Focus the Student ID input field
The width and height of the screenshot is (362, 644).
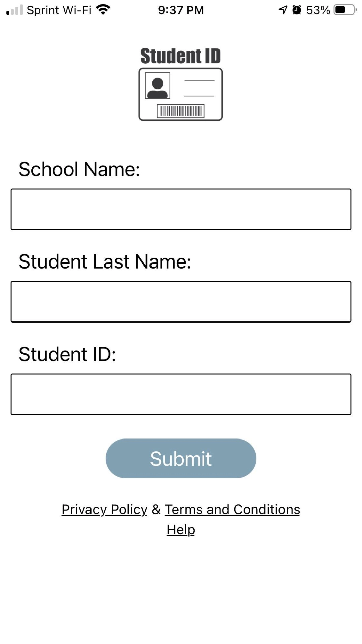tap(181, 394)
